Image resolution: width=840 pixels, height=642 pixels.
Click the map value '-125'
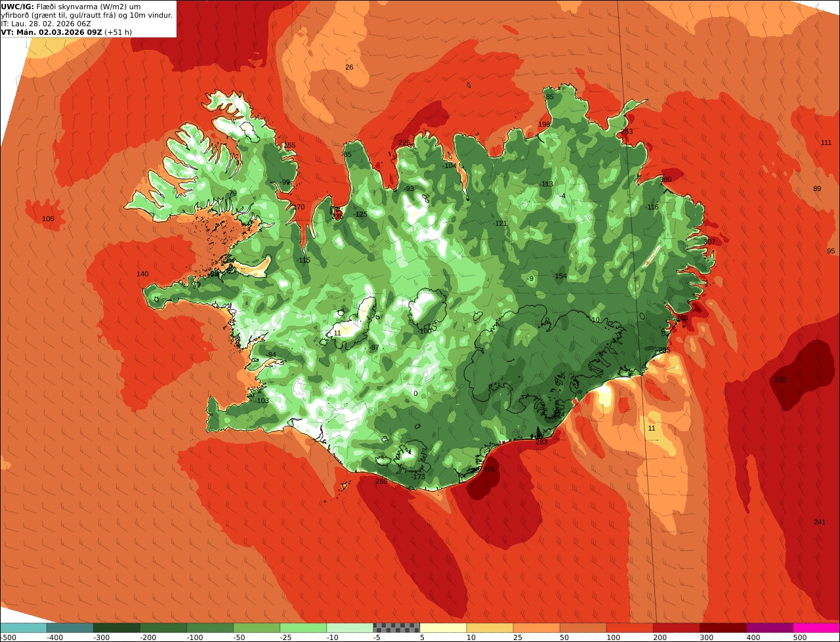360,215
